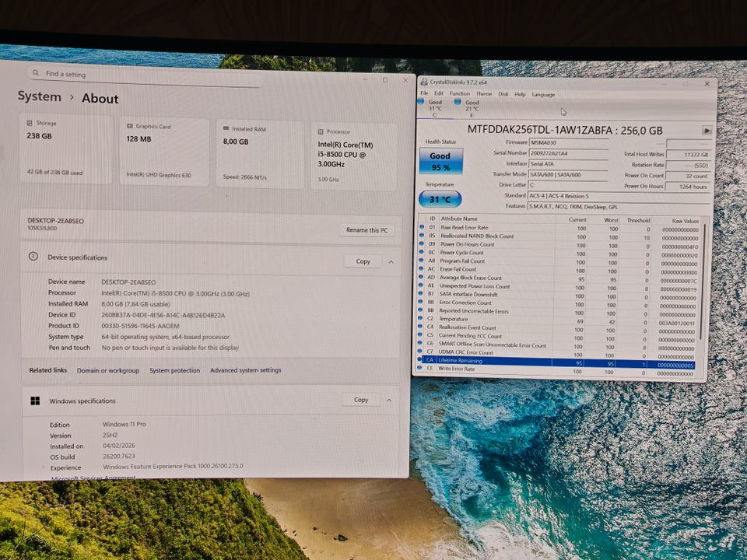This screenshot has height=560, width=747.
Task: Click the Windows logo beside Windows specifications
Action: click(35, 401)
